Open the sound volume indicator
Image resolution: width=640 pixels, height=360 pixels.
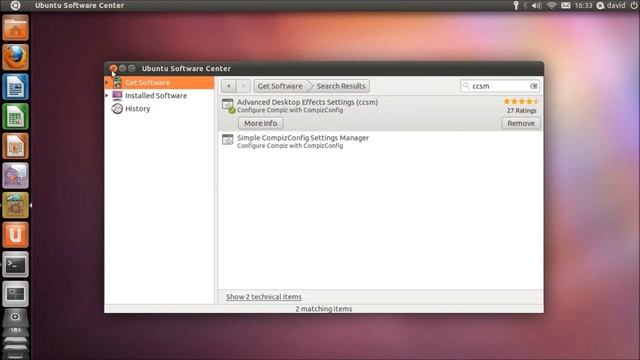[x=537, y=5]
